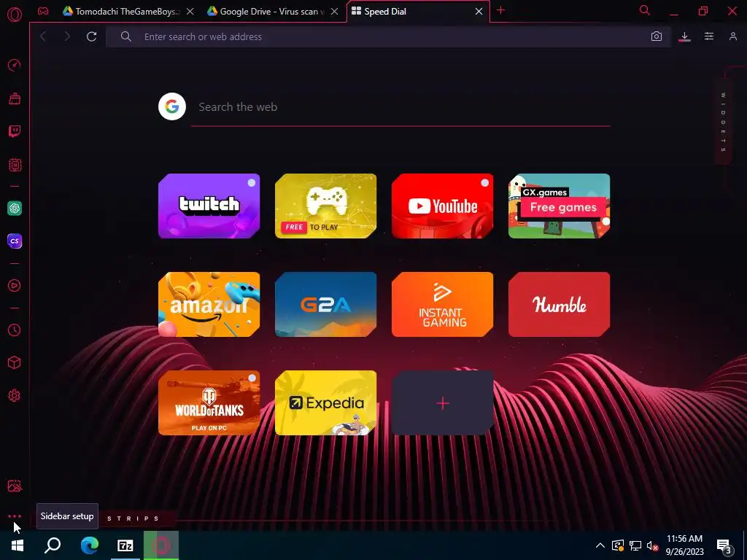Open the Twitch speed dial tile
747x560 pixels.
pos(209,206)
